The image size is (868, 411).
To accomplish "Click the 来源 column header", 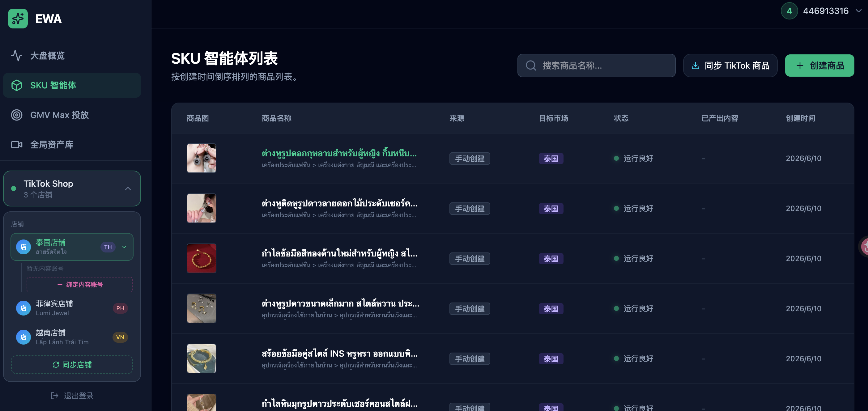I will 457,118.
